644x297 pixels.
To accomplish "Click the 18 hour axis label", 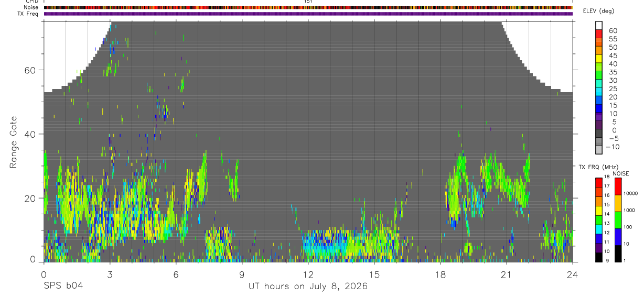I will (x=440, y=273).
